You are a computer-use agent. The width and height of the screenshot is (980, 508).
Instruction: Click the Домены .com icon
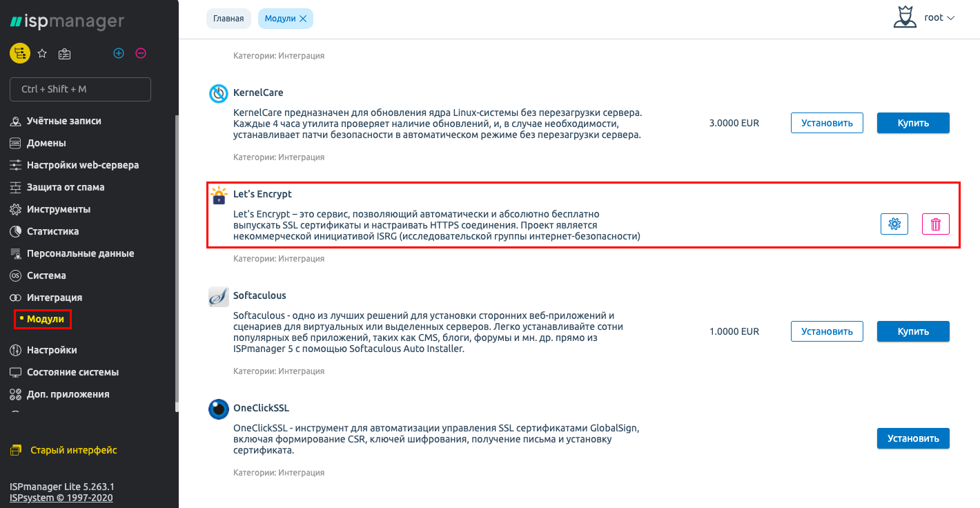[x=15, y=143]
